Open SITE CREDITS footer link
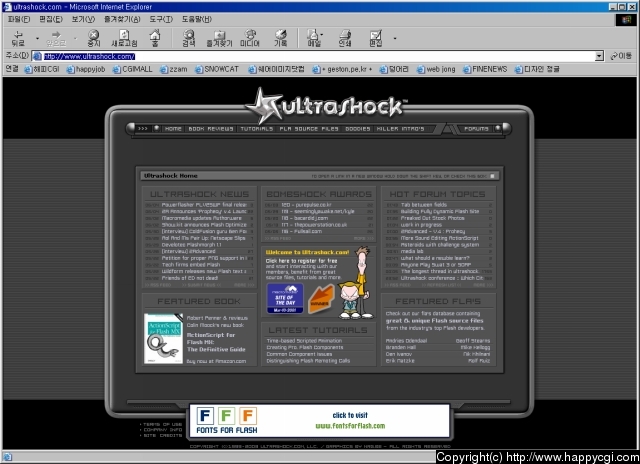This screenshot has width=640, height=464. (x=162, y=435)
